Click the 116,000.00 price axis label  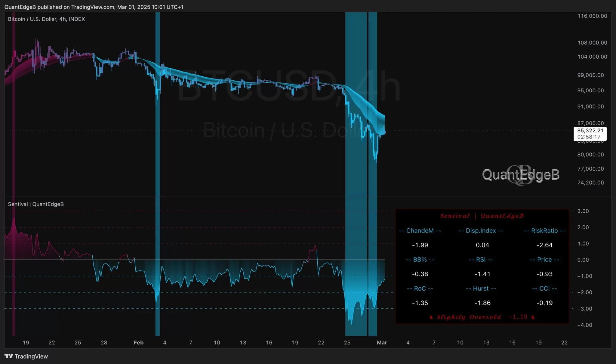click(592, 16)
